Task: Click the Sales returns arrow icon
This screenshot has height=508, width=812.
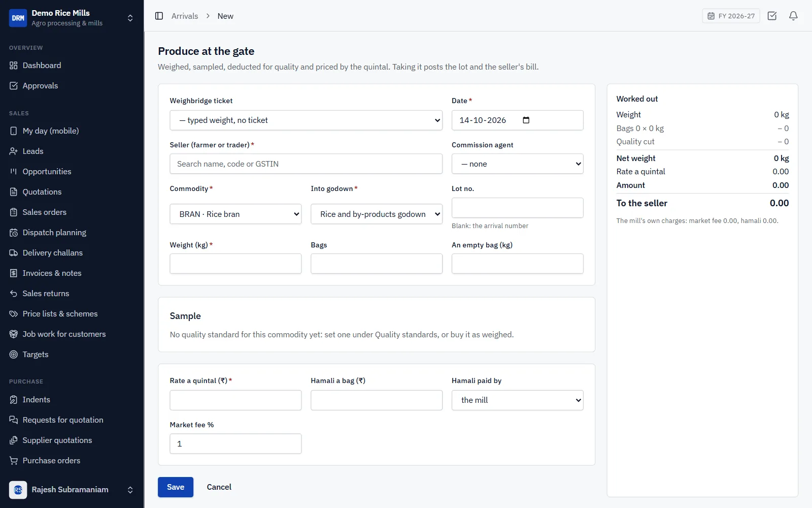Action: pyautogui.click(x=14, y=294)
